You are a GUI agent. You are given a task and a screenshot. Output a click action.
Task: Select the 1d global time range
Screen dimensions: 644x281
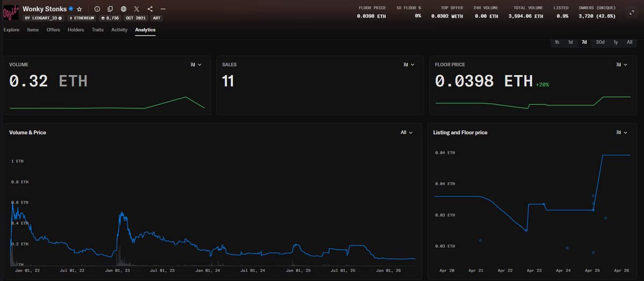tap(570, 42)
